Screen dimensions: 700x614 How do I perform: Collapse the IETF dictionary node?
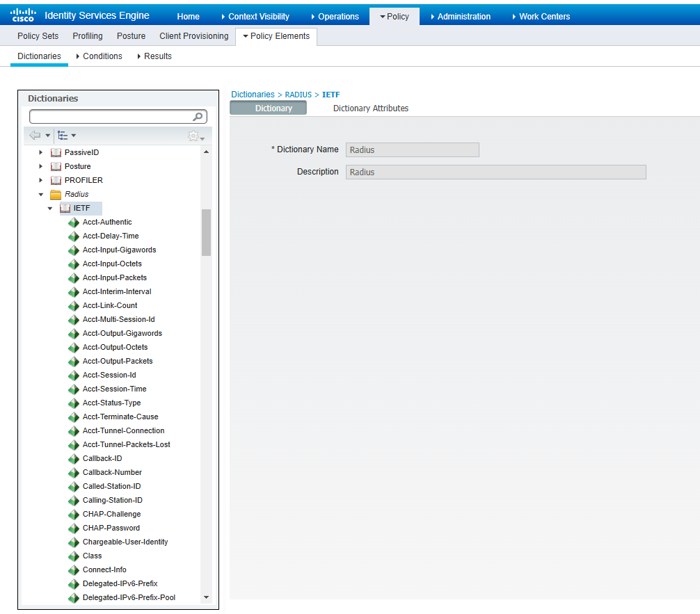[50, 209]
